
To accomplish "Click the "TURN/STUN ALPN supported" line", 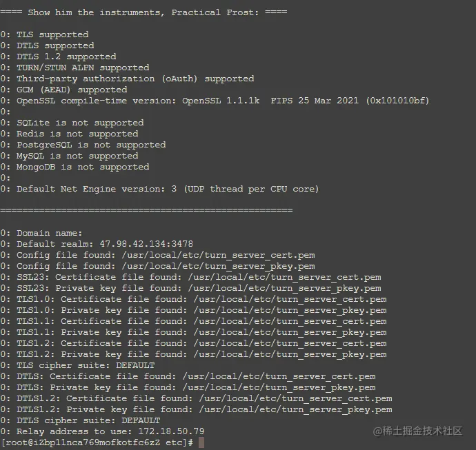I will point(83,68).
